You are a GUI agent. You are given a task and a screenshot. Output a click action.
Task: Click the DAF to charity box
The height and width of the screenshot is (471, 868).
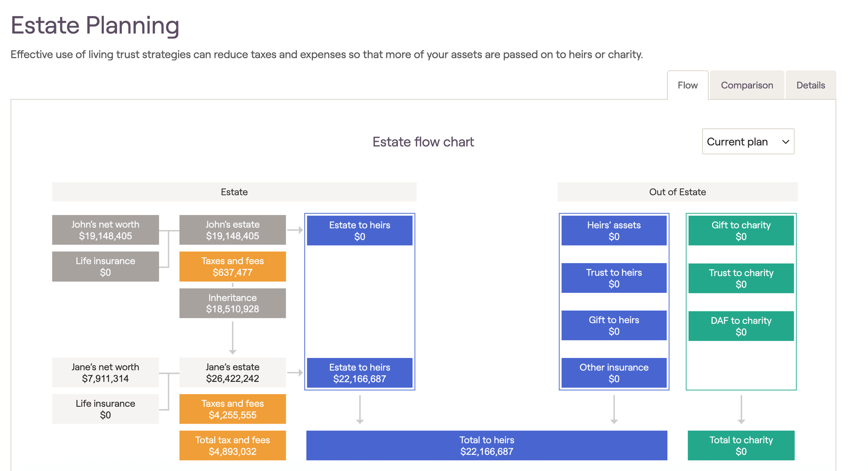click(741, 326)
